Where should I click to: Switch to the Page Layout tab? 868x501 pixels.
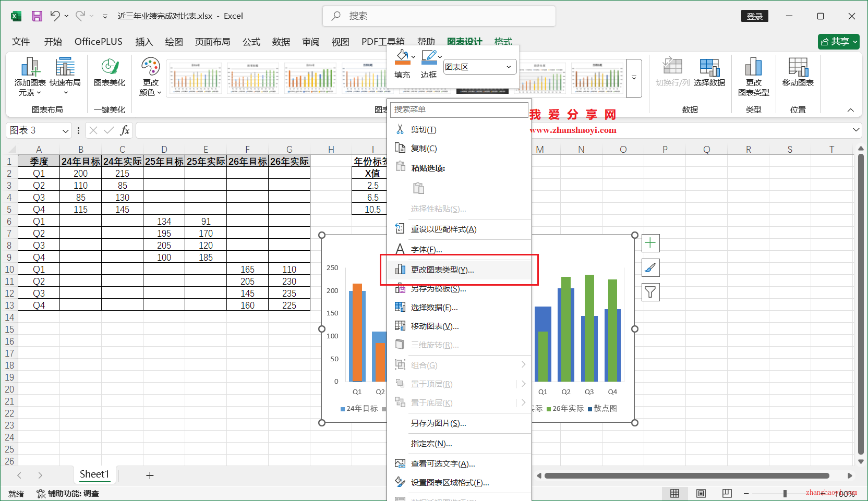pyautogui.click(x=212, y=42)
